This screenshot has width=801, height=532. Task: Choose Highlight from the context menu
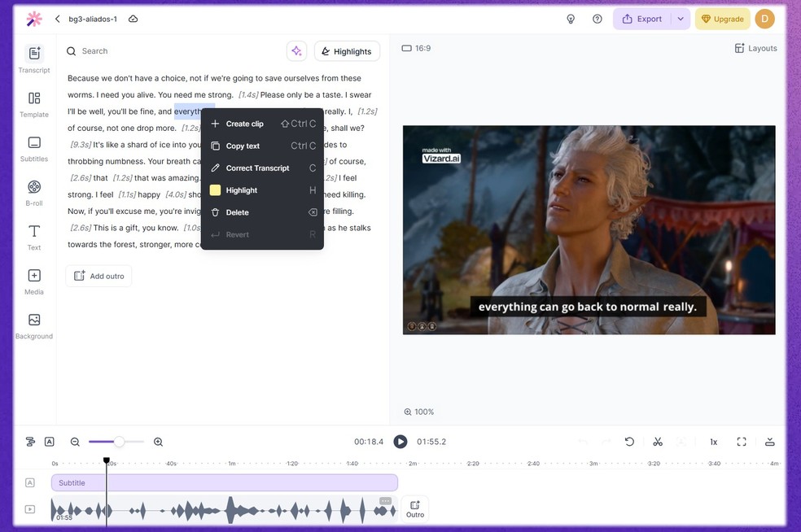(262, 190)
